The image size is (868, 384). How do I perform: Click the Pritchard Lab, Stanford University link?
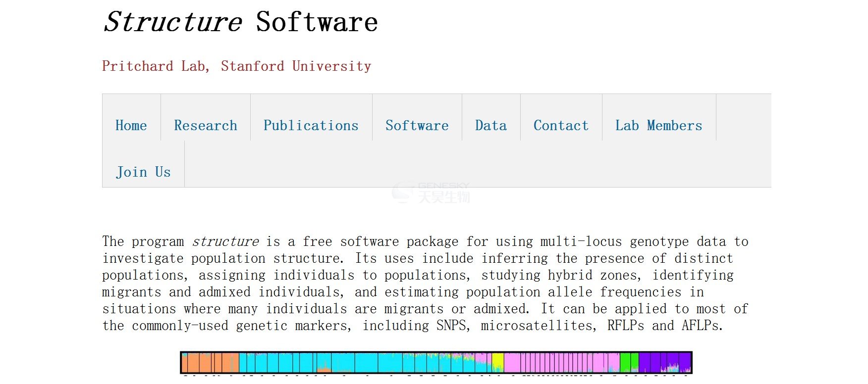coord(237,66)
